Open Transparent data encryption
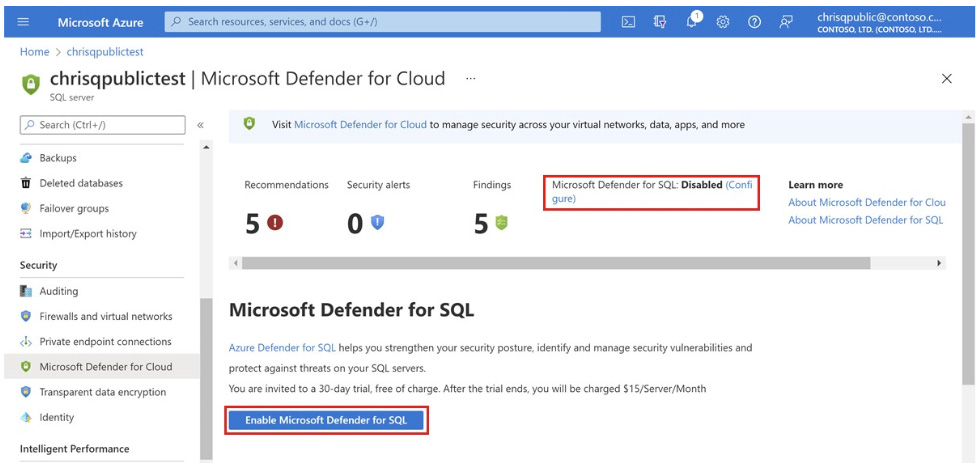The width and height of the screenshot is (980, 472). click(x=102, y=392)
